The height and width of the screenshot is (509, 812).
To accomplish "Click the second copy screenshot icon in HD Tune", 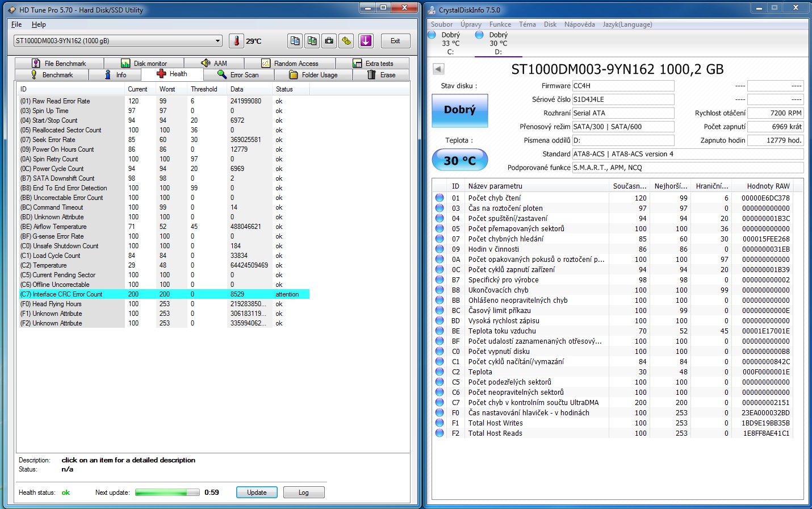I will point(312,41).
